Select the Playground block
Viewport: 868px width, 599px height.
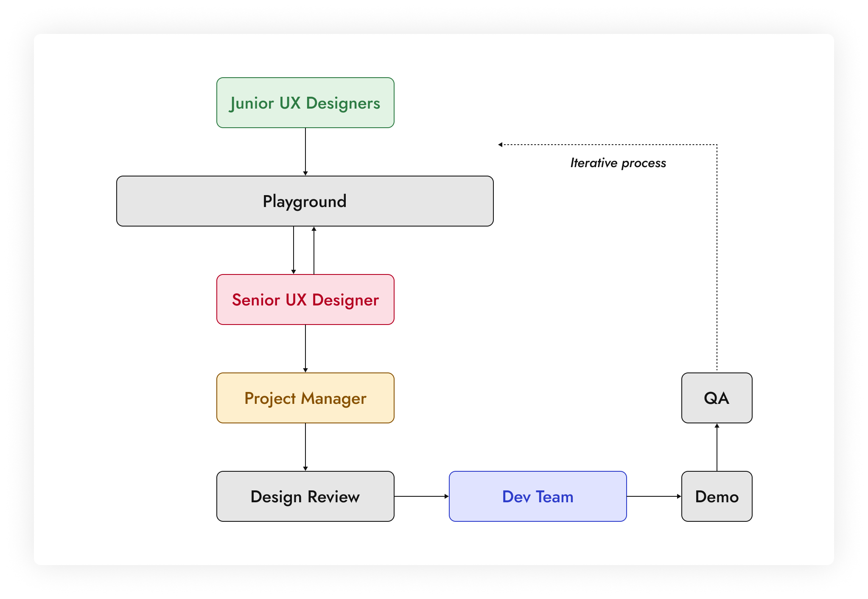coord(305,201)
